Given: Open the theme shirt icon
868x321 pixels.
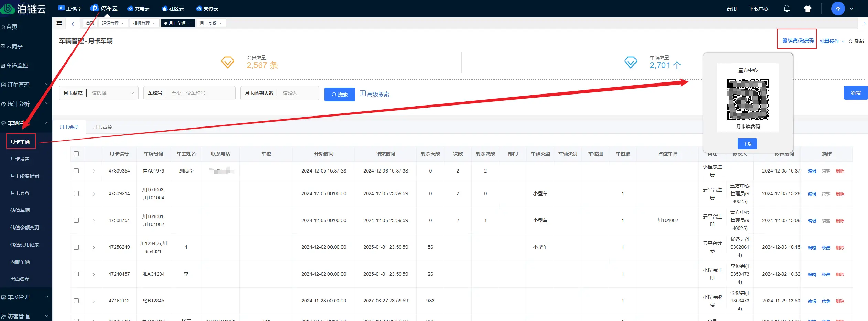Looking at the screenshot, I should point(808,9).
